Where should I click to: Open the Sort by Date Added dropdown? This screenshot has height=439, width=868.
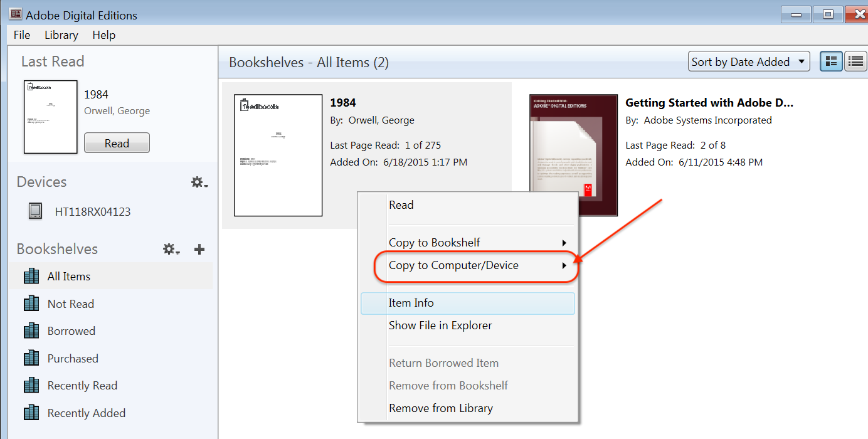[749, 61]
